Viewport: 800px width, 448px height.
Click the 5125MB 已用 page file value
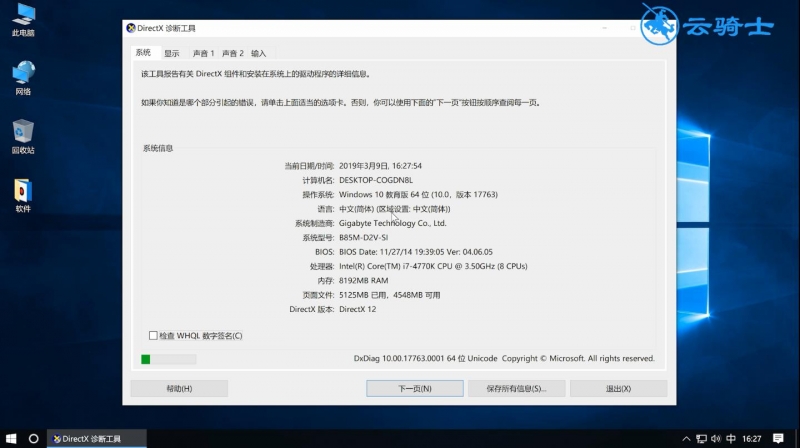click(389, 295)
